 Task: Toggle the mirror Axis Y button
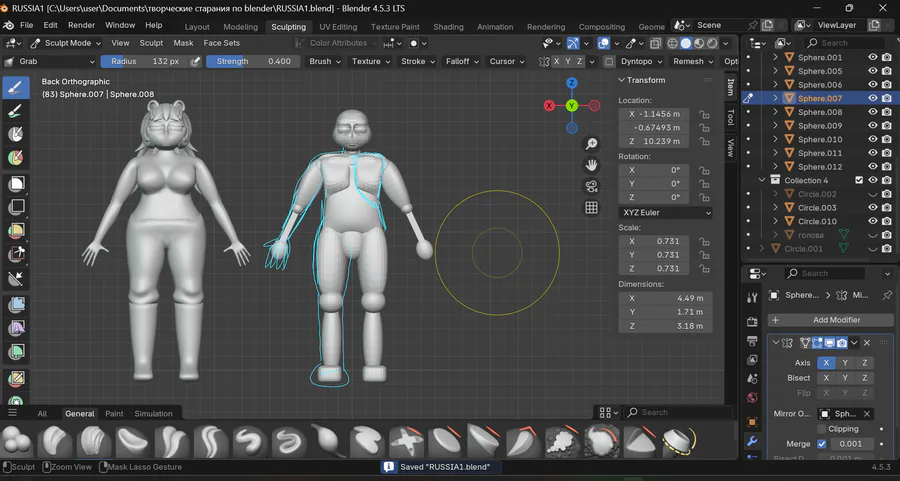pos(845,363)
